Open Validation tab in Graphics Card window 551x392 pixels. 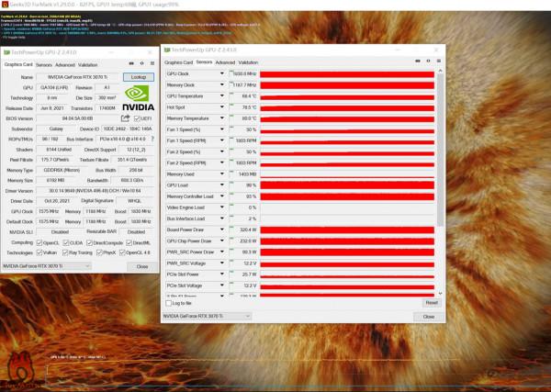(x=88, y=65)
